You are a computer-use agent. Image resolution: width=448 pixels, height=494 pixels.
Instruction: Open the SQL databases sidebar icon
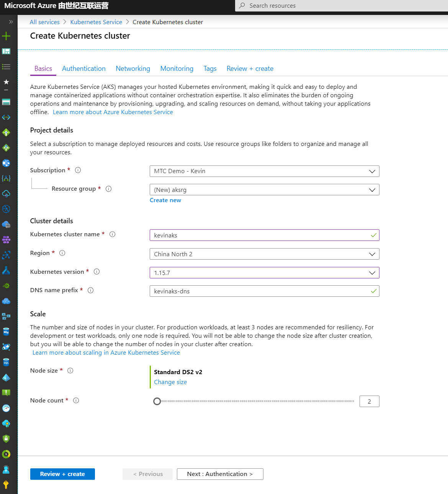point(6,362)
